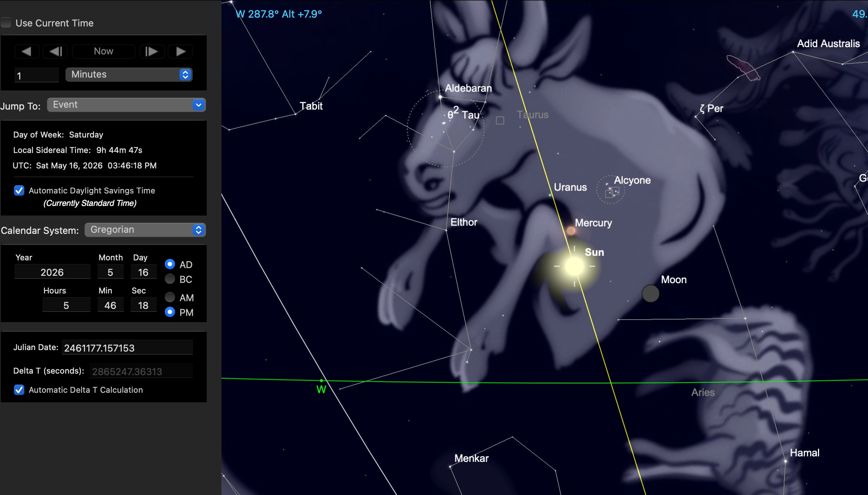This screenshot has width=868, height=495.
Task: Switch time to AM
Action: pyautogui.click(x=170, y=297)
